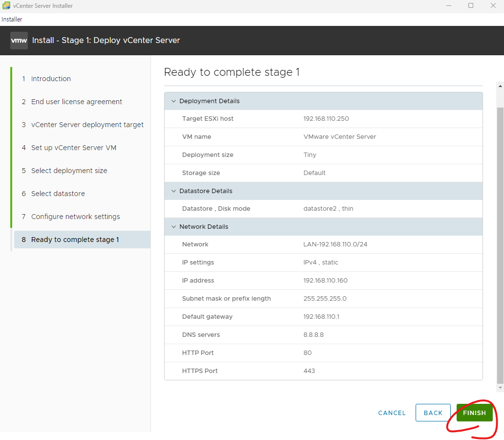Image resolution: width=504 pixels, height=440 pixels.
Task: Minimize the installer window
Action: 449,6
